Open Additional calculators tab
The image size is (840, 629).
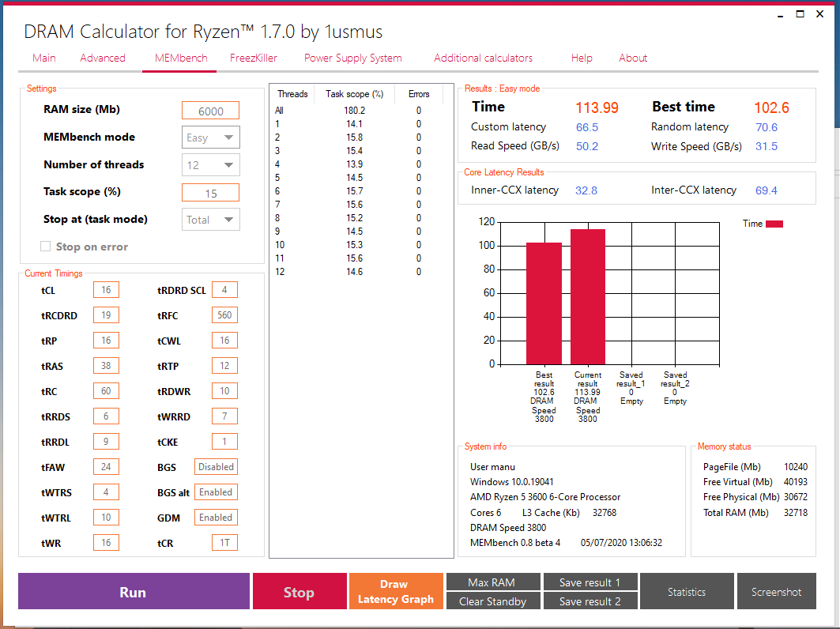pyautogui.click(x=483, y=58)
